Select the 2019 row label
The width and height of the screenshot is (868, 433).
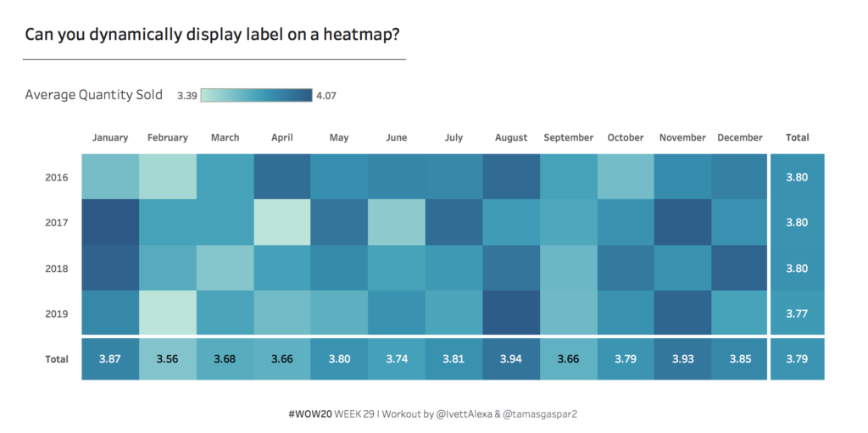click(x=57, y=314)
